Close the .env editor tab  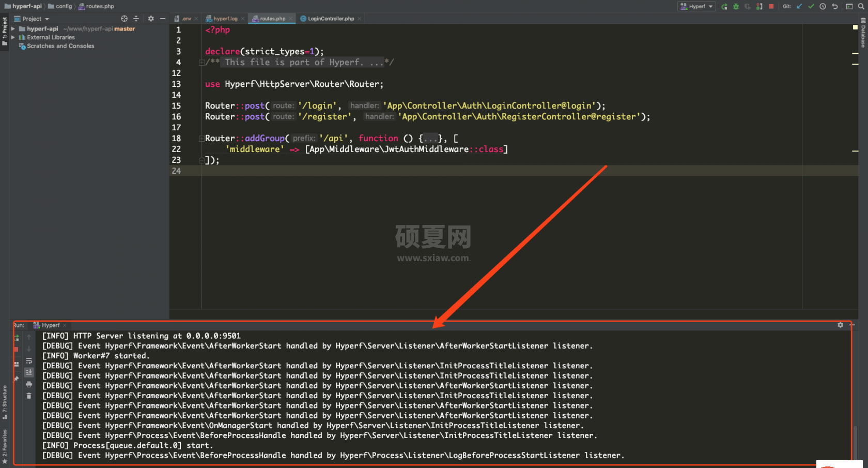point(196,19)
